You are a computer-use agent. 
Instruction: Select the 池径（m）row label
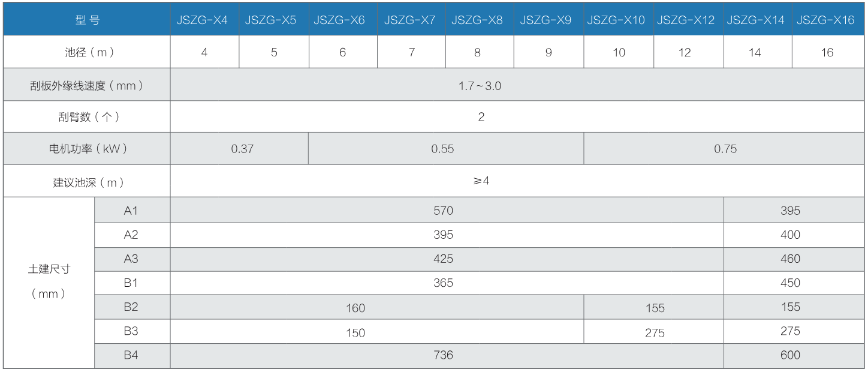pyautogui.click(x=88, y=52)
